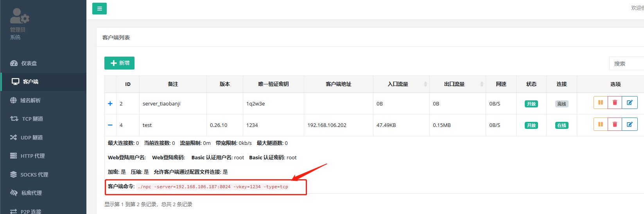Viewport: 644px width, 214px height.
Task: Click the server icon beside HTTP 代理
Action: coord(13,156)
